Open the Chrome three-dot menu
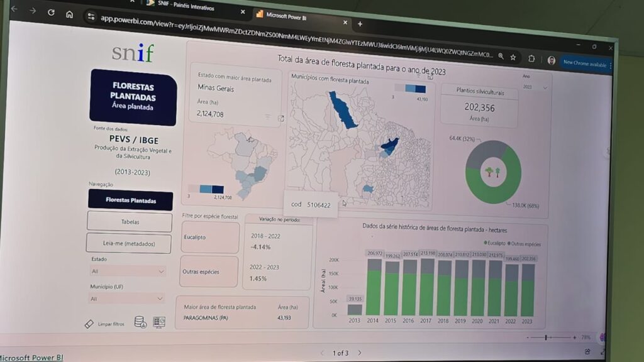The image size is (644, 362). click(x=611, y=65)
